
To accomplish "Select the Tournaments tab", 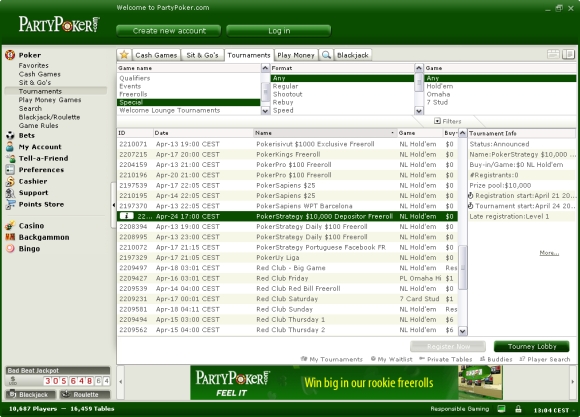I will pos(249,55).
